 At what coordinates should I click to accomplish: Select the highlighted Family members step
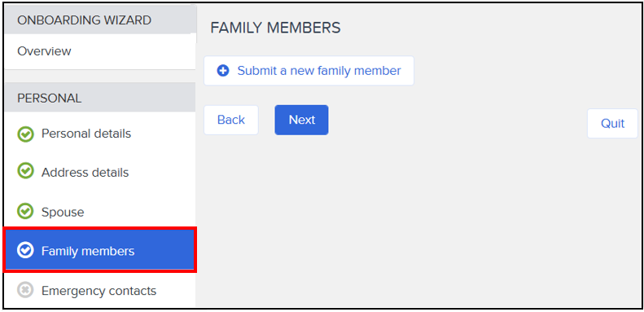pyautogui.click(x=100, y=250)
